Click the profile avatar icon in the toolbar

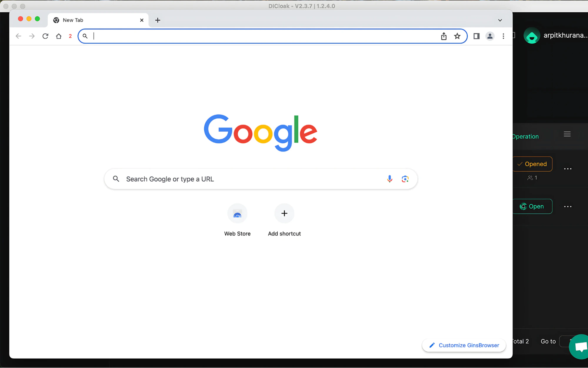pyautogui.click(x=490, y=36)
